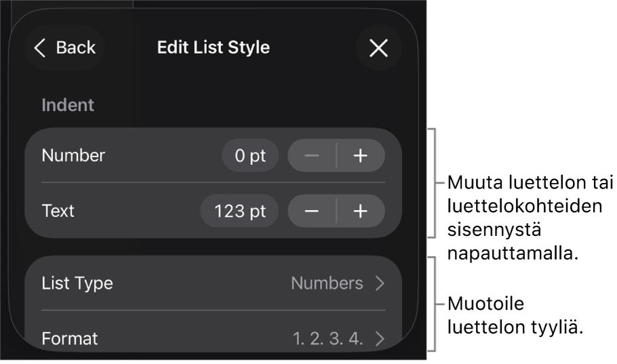Viewport: 617px width, 364px height.
Task: Click the Numbers list type value
Action: [327, 283]
